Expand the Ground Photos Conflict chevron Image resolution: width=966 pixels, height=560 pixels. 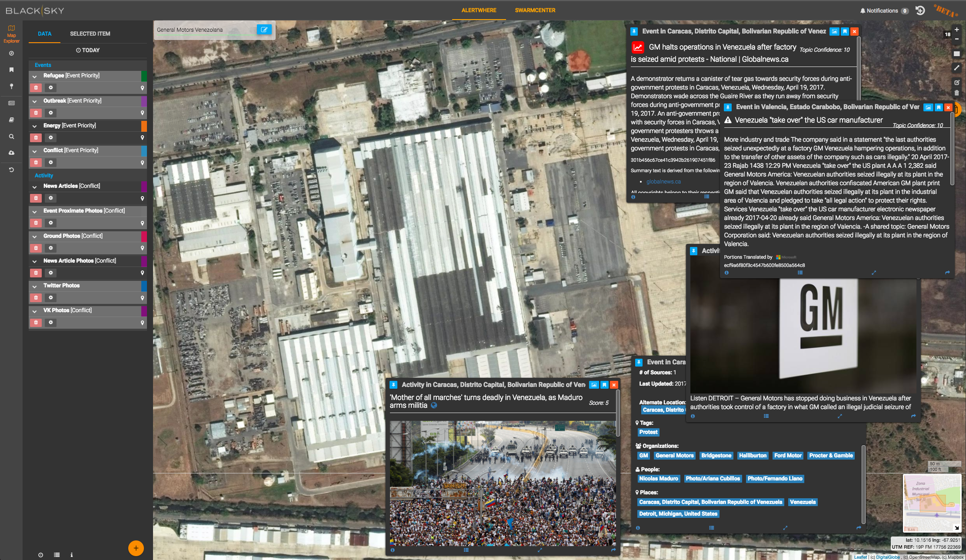pyautogui.click(x=34, y=237)
